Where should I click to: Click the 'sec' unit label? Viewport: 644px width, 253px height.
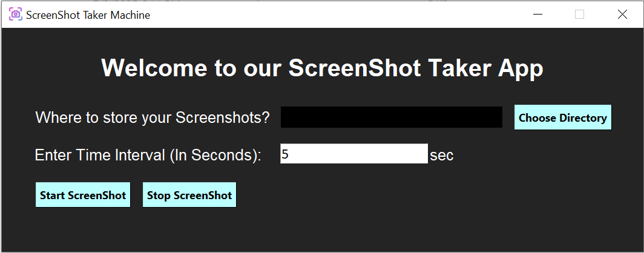[x=442, y=156]
